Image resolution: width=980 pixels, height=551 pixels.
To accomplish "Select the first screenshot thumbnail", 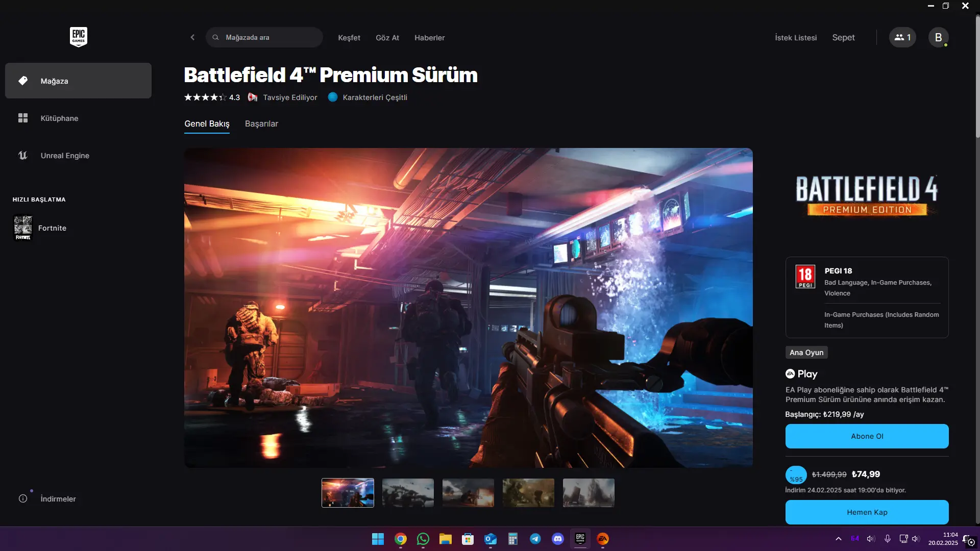I will click(x=348, y=493).
